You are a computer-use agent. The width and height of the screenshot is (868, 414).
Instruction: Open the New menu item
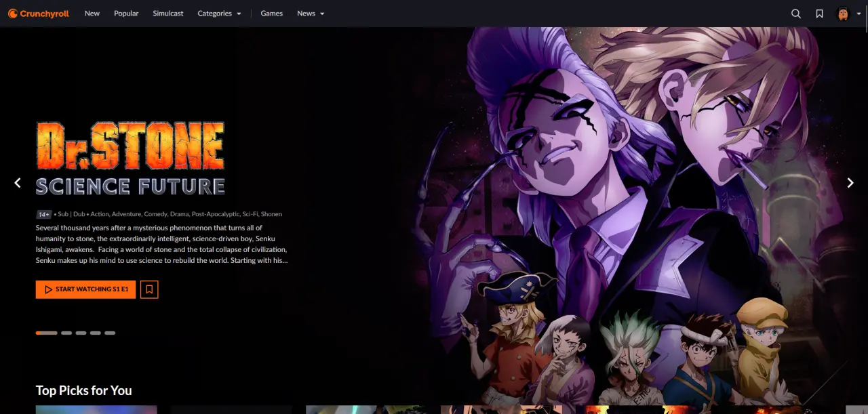pos(92,14)
